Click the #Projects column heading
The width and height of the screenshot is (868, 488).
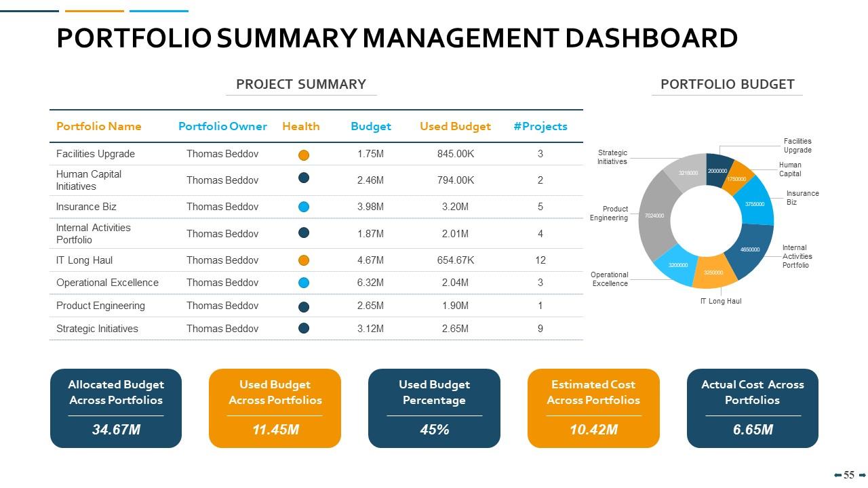[540, 126]
